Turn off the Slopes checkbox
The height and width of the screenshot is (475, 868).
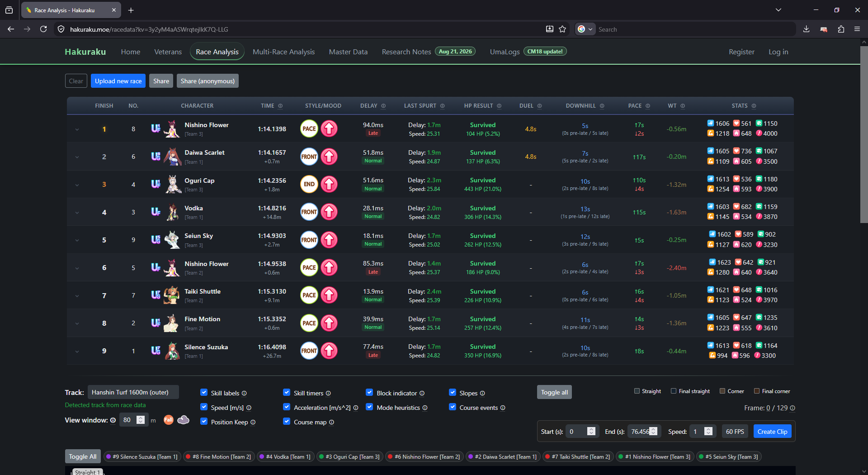pyautogui.click(x=453, y=393)
